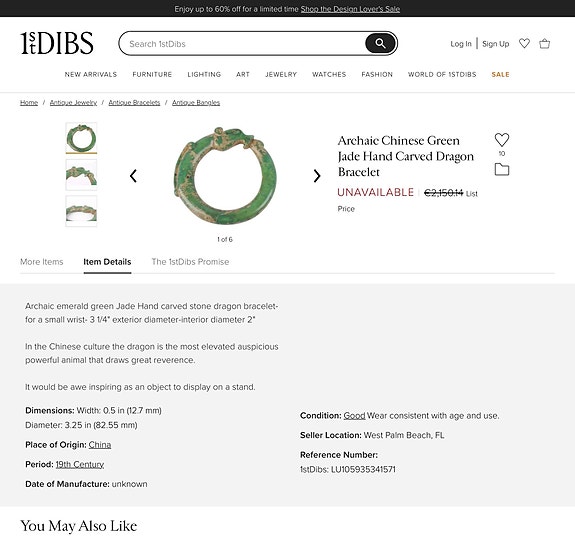Go to Antique Bracelets breadcrumb

(x=134, y=102)
